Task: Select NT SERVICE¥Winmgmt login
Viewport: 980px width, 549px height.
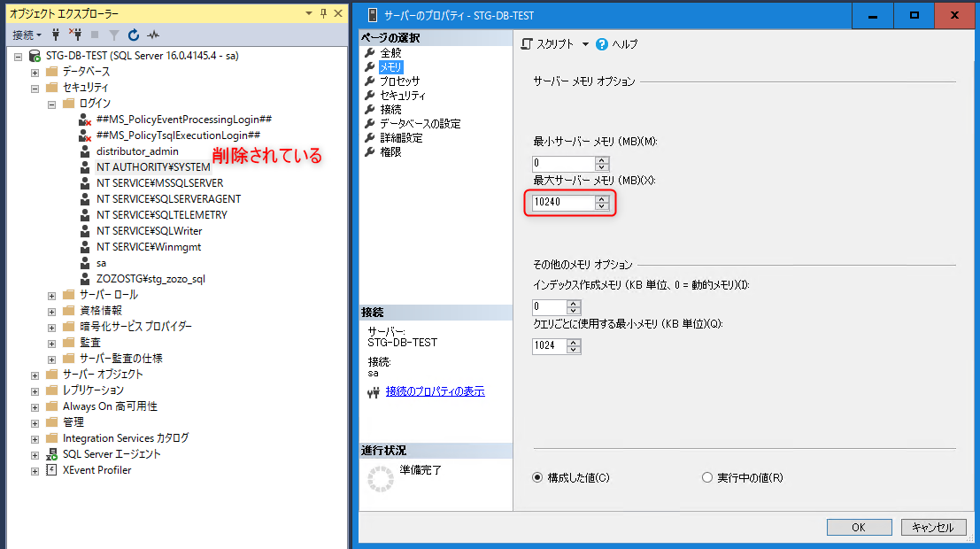Action: click(x=149, y=246)
